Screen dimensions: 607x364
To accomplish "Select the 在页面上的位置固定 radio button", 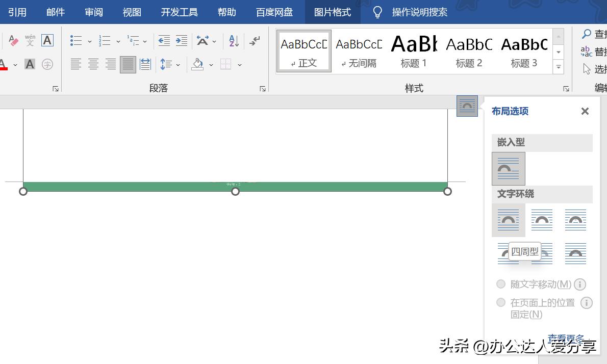I will (501, 302).
